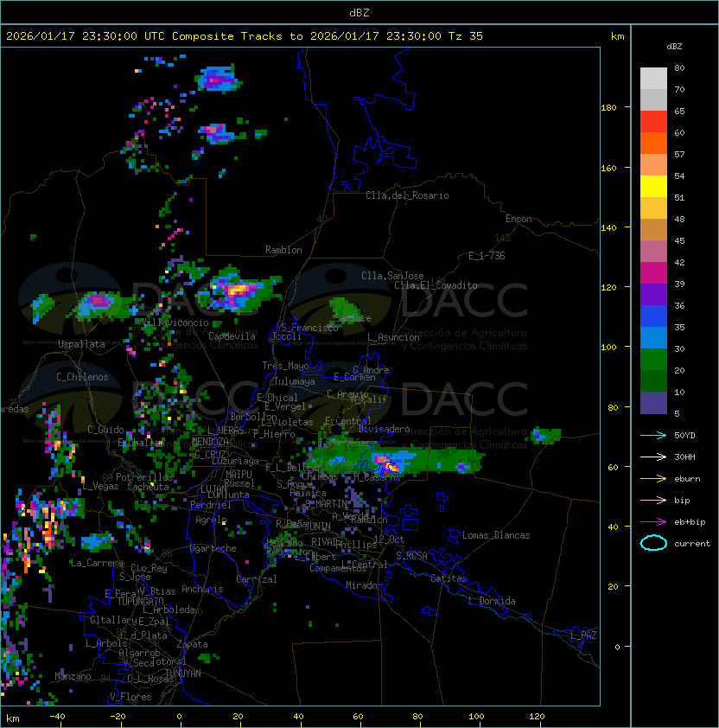Click the 'S_Francisco' map label
719x728 pixels.
[x=309, y=328]
